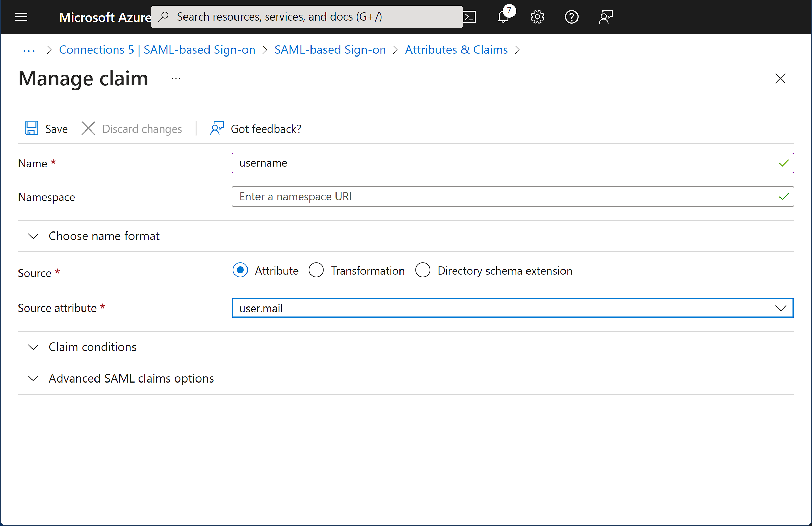Click the feedback person icon in top bar
The image size is (812, 526).
click(606, 16)
